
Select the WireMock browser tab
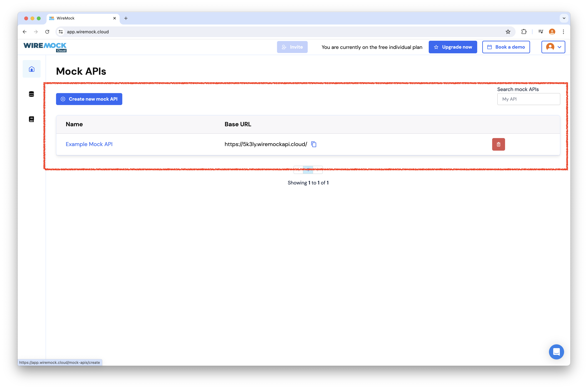point(79,18)
